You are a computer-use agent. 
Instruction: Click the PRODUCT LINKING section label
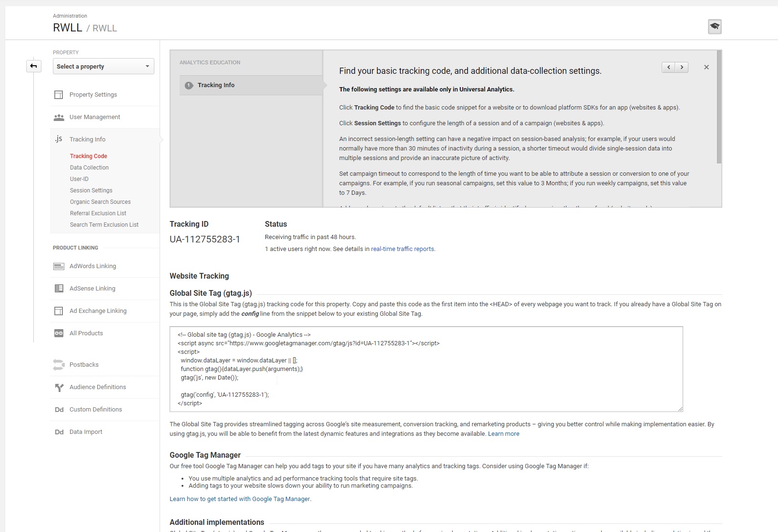pos(75,248)
